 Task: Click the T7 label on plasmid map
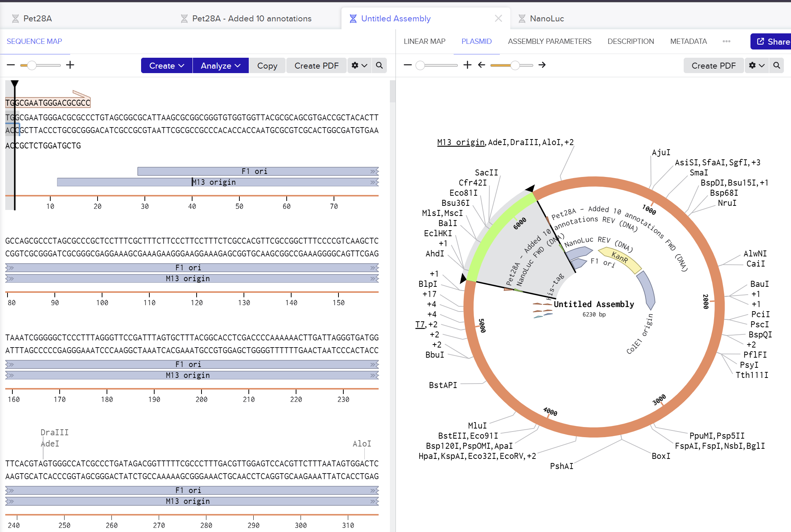(x=420, y=325)
